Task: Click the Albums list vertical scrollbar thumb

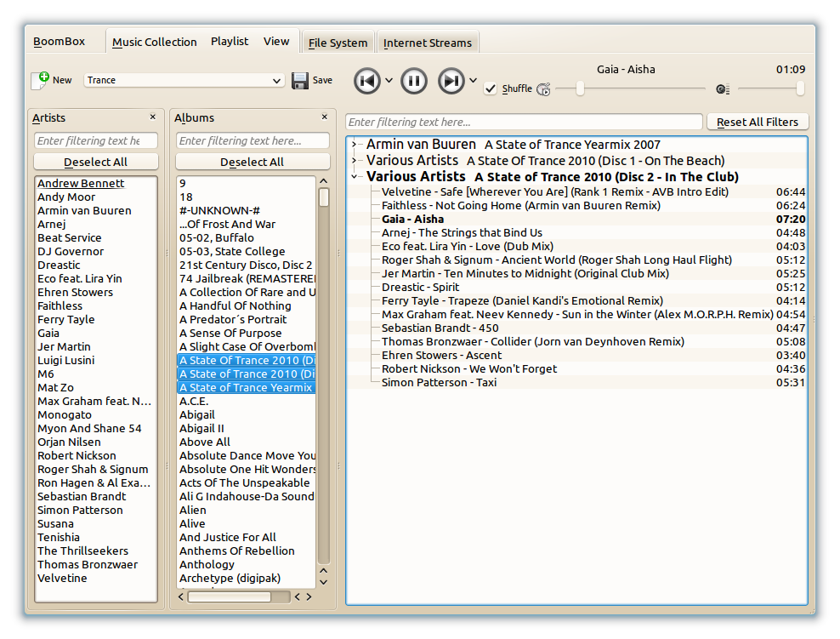Action: click(324, 197)
